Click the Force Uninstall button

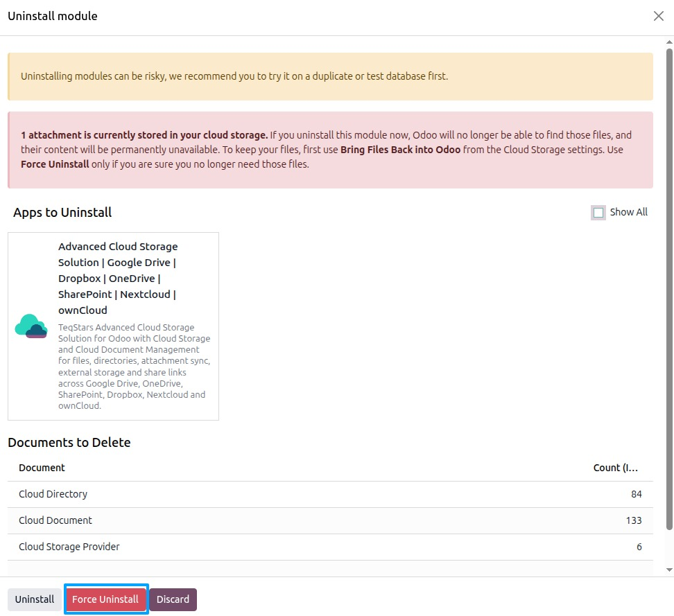point(105,599)
